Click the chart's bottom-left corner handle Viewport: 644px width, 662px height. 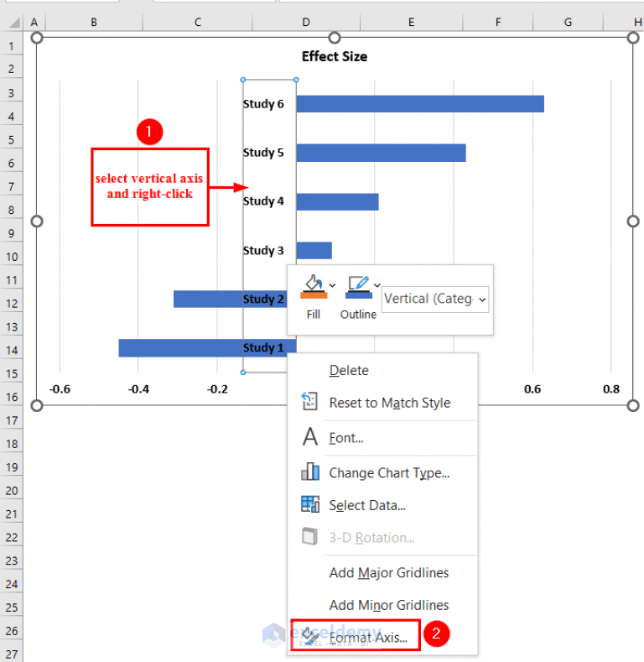37,406
